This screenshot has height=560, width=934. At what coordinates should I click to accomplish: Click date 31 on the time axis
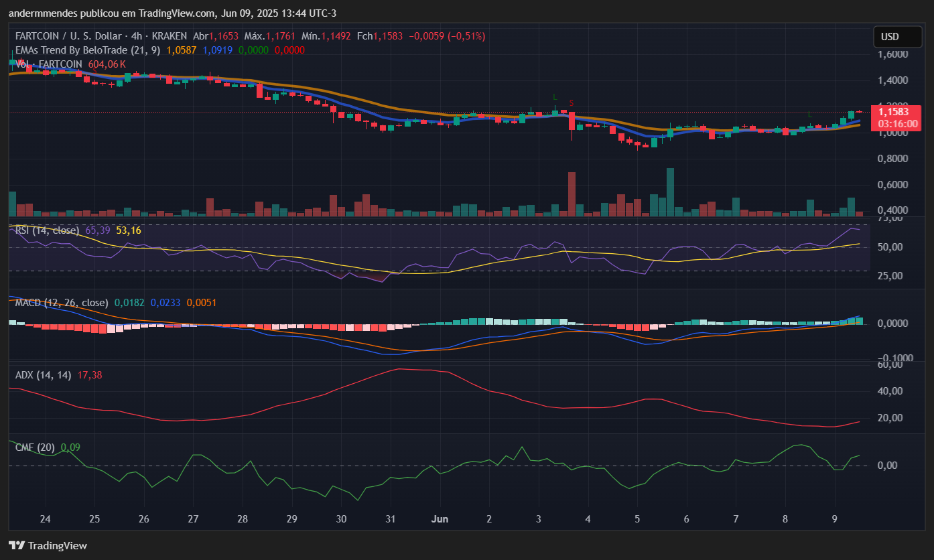391,519
